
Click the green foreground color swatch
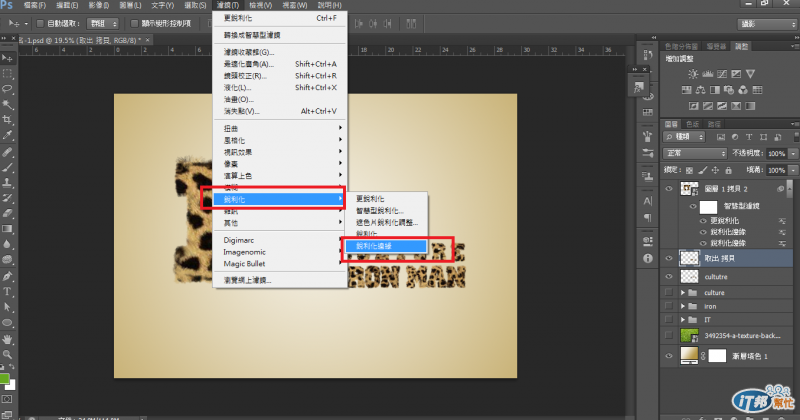click(x=4, y=379)
